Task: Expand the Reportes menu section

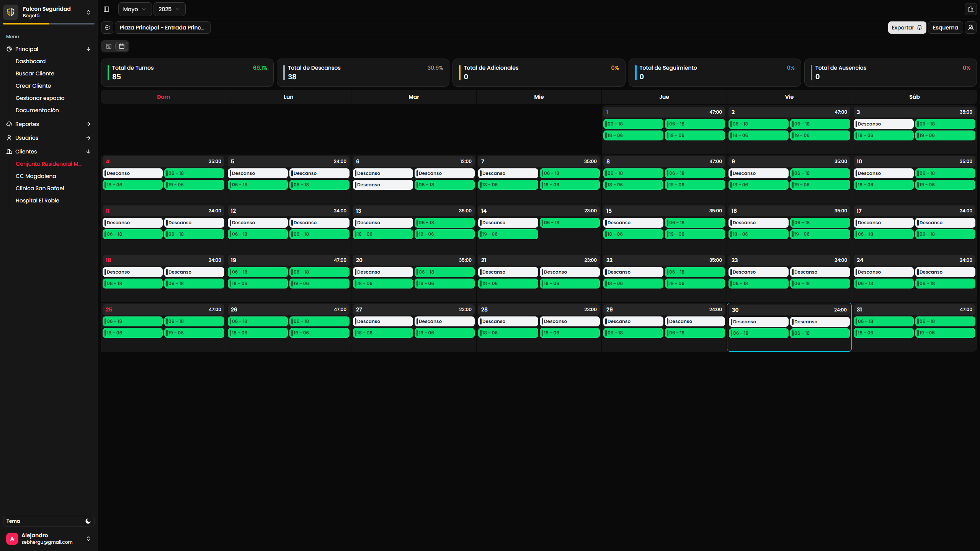Action: click(88, 124)
